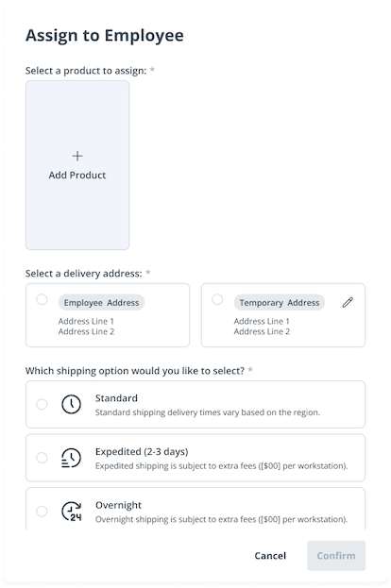Click the Expedited shipping fast-clock icon

pyautogui.click(x=71, y=458)
